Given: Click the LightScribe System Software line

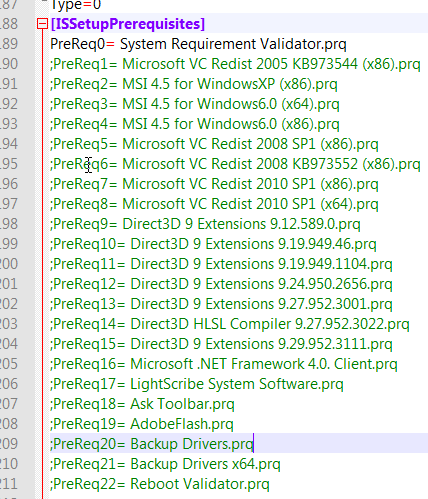Looking at the screenshot, I should click(x=197, y=384).
